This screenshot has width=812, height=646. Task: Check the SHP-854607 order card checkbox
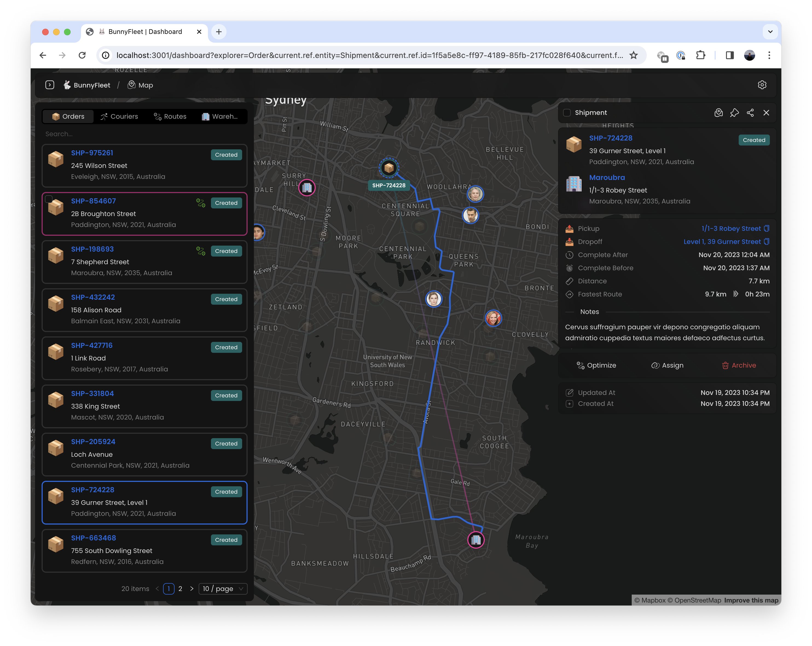click(x=49, y=199)
